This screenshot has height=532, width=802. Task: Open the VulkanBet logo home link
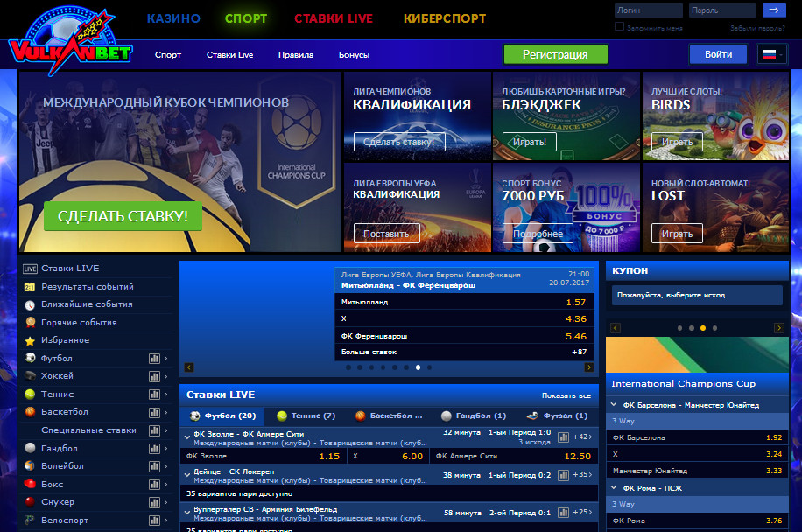coord(71,42)
